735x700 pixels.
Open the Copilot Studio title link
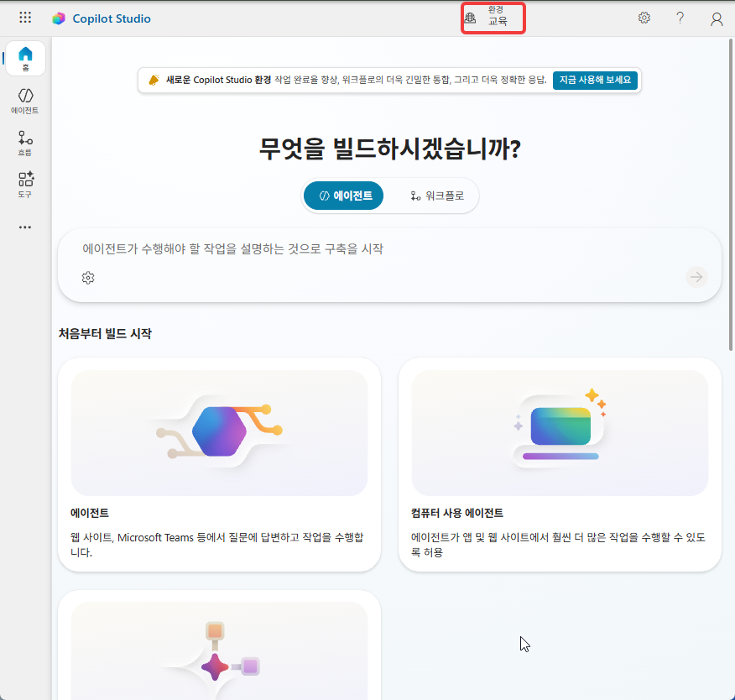tap(112, 18)
